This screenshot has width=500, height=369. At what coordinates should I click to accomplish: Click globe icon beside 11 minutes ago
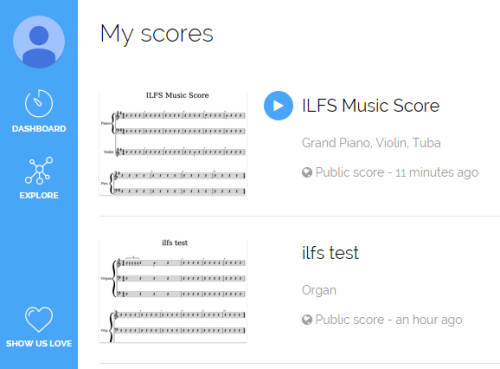(x=307, y=172)
